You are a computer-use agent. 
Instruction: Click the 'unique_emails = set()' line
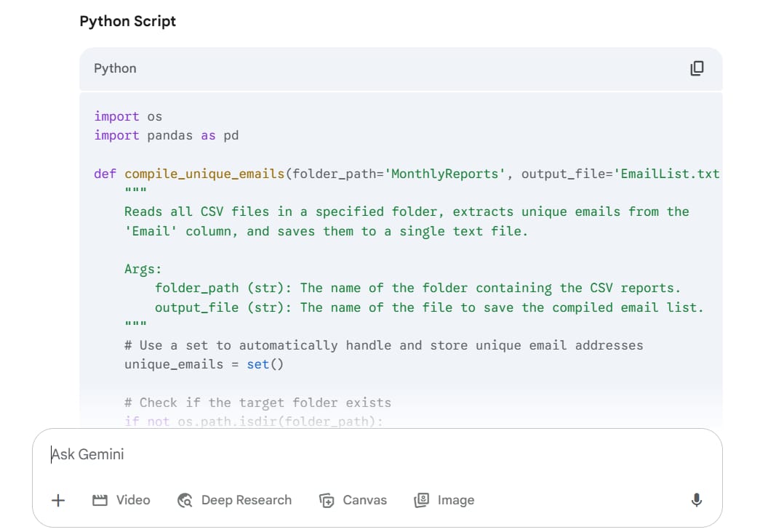(x=204, y=365)
